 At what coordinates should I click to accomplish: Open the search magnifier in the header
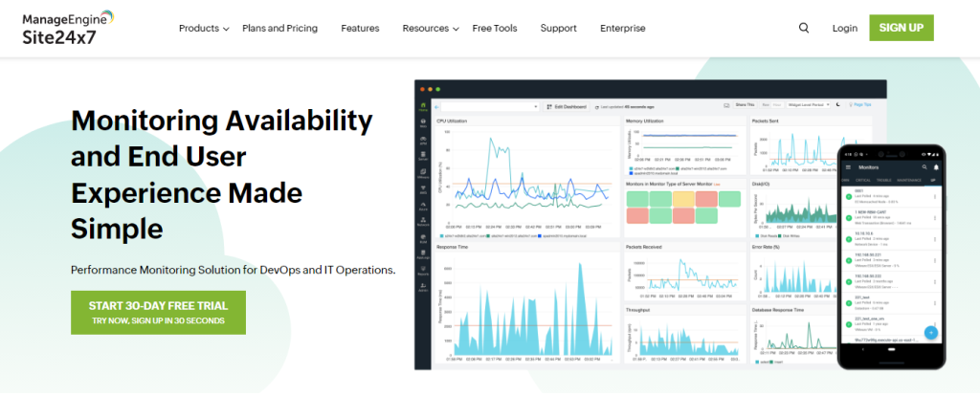pos(804,28)
